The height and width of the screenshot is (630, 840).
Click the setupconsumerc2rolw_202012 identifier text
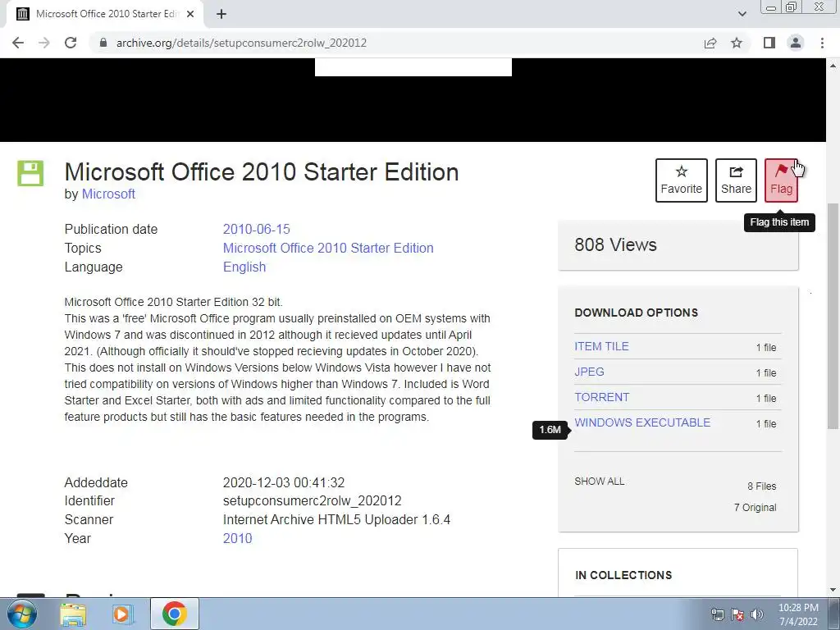pyautogui.click(x=313, y=501)
